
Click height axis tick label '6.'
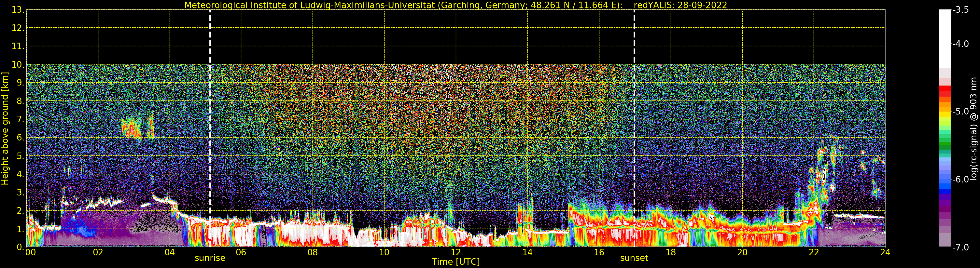(20, 138)
